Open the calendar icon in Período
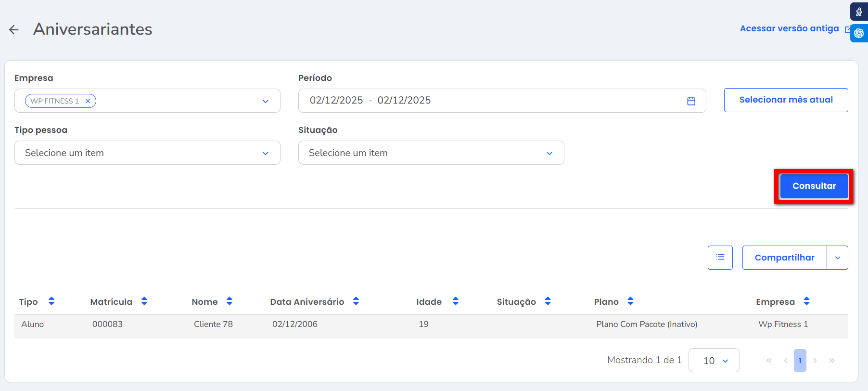This screenshot has width=868, height=391. coord(691,101)
